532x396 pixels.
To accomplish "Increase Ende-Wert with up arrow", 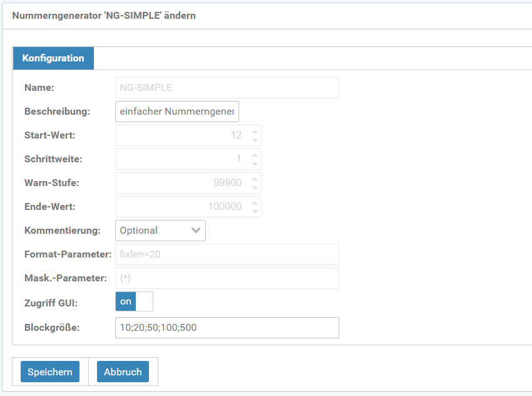I will 255,203.
